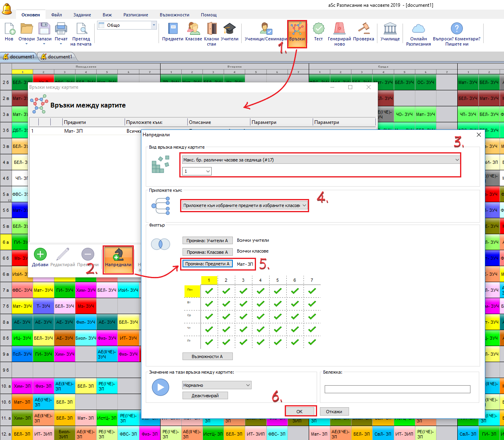
Task: Open the Файл ribbon tab
Action: (56, 15)
